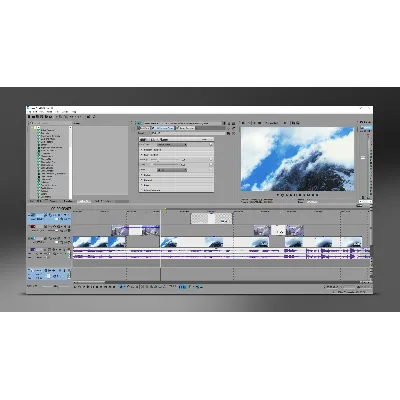Select the blue-highlighted top video track header
This screenshot has width=400, height=400.
(49, 218)
